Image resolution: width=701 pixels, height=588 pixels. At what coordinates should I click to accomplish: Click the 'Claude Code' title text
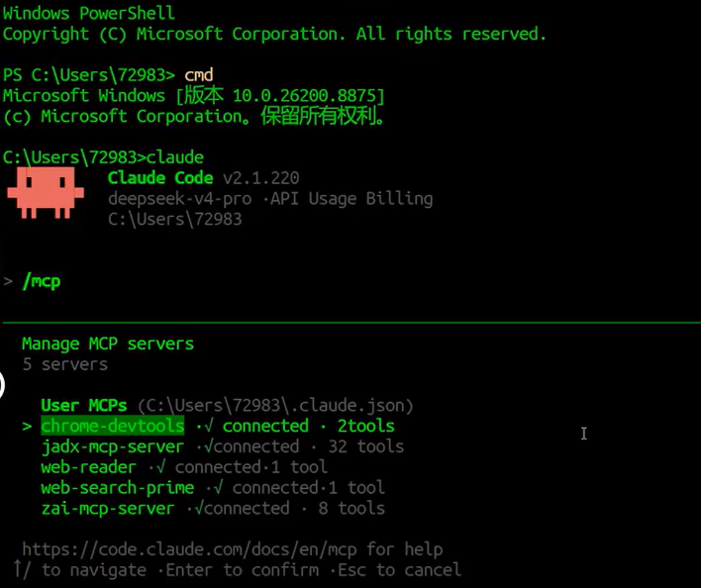pos(160,178)
